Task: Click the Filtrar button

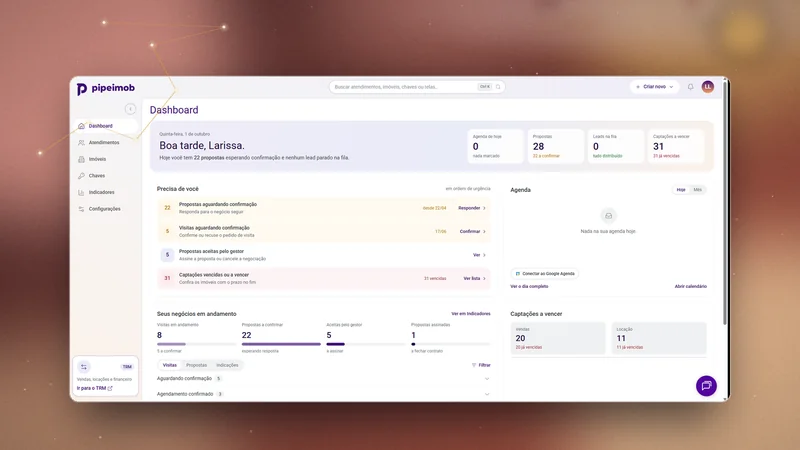Action: [481, 365]
